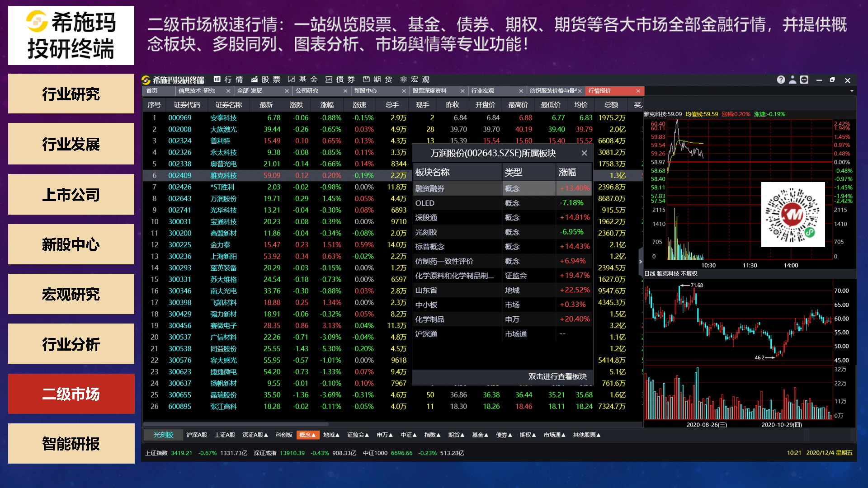Click the 涨幅 column header to sort
The image size is (868, 488).
(327, 104)
